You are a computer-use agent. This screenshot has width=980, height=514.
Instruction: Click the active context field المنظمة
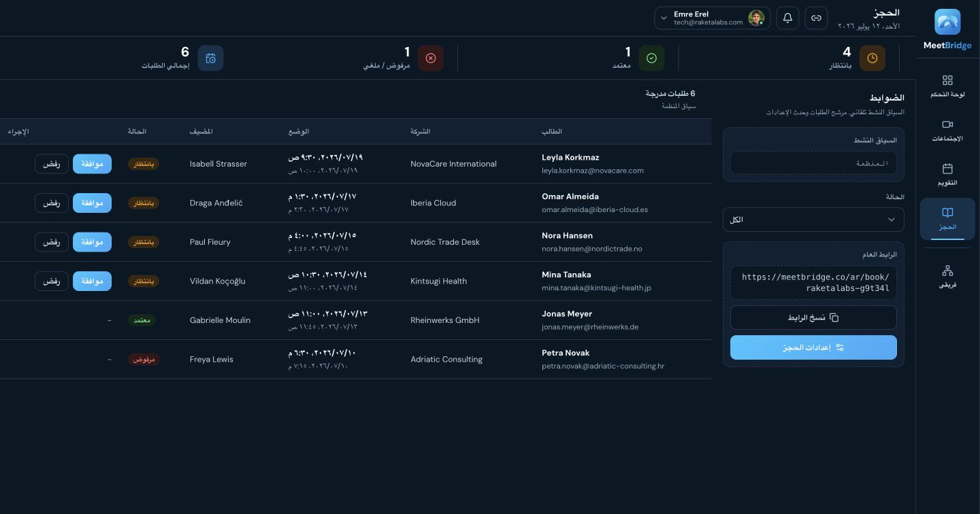pyautogui.click(x=813, y=163)
